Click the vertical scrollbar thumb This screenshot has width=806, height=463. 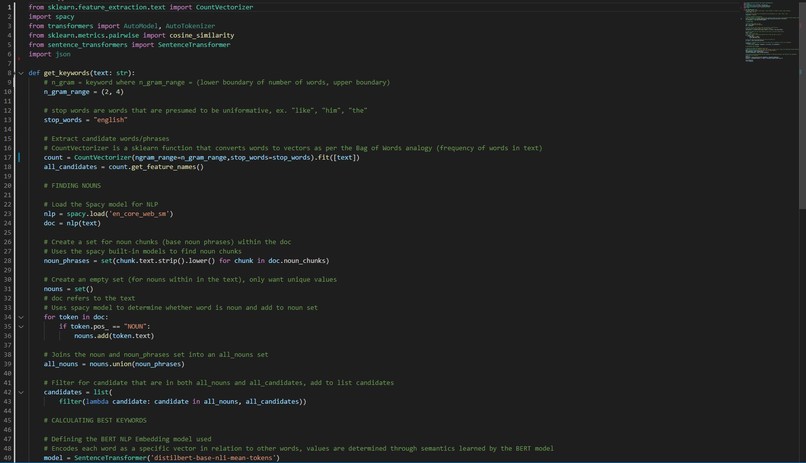tap(802, 105)
